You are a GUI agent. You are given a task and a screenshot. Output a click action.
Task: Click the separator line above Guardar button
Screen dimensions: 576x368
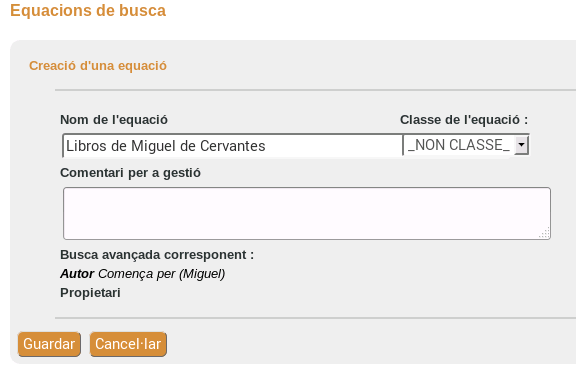(315, 318)
